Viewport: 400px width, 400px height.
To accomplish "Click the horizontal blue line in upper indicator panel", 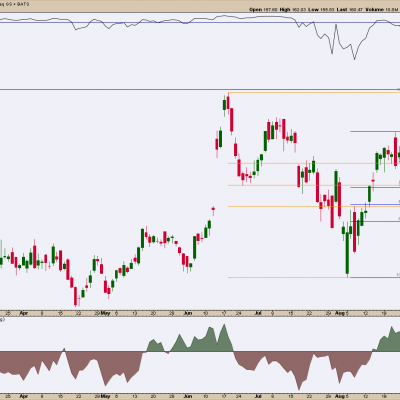I will point(200,23).
